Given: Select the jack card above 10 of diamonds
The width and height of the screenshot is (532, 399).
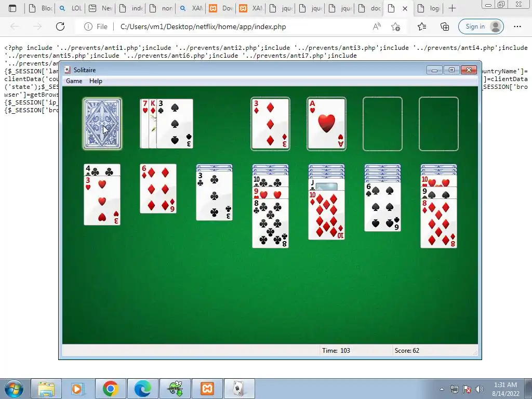Looking at the screenshot, I should click(326, 184).
